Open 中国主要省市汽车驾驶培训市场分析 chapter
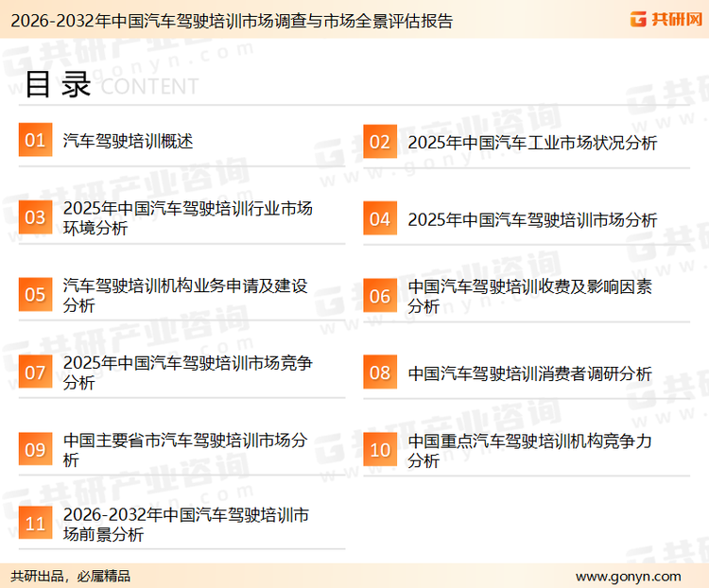The image size is (709, 588). [x=185, y=450]
